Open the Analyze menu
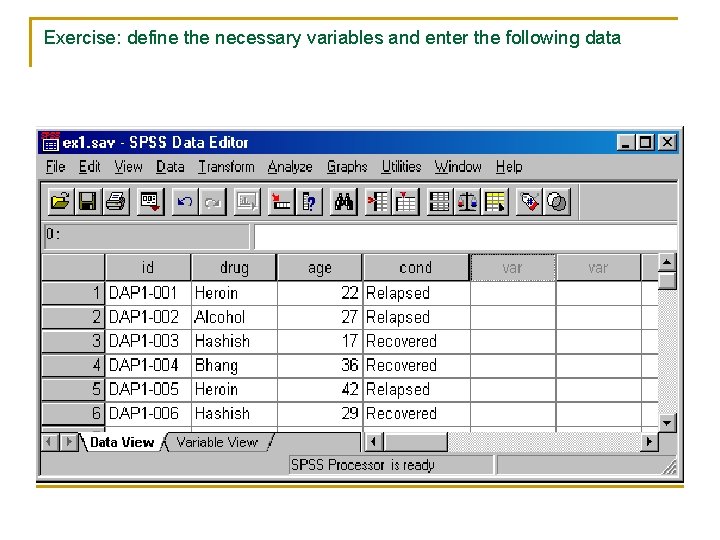This screenshot has width=720, height=540. 290,167
